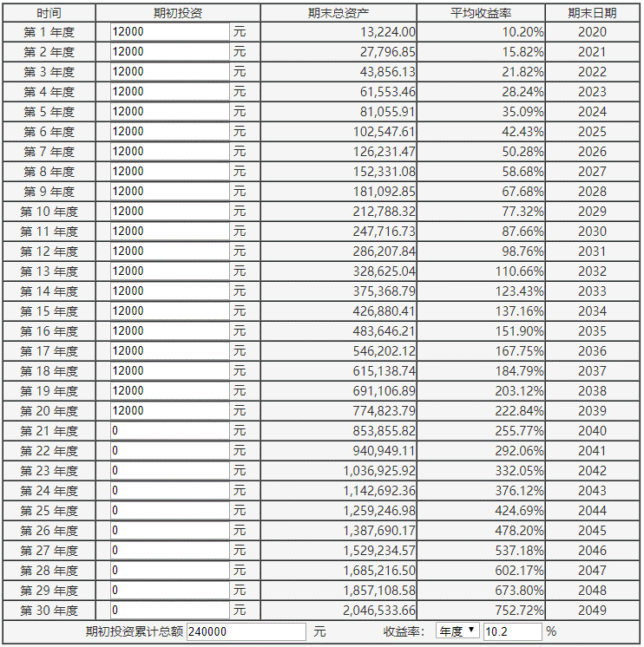The width and height of the screenshot is (644, 647).
Task: Click the yield rate field showing 10.2
Action: [512, 631]
